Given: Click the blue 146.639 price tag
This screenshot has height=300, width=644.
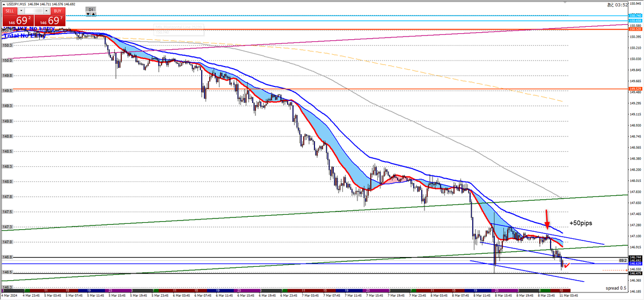Looking at the screenshot, I should tap(635, 264).
